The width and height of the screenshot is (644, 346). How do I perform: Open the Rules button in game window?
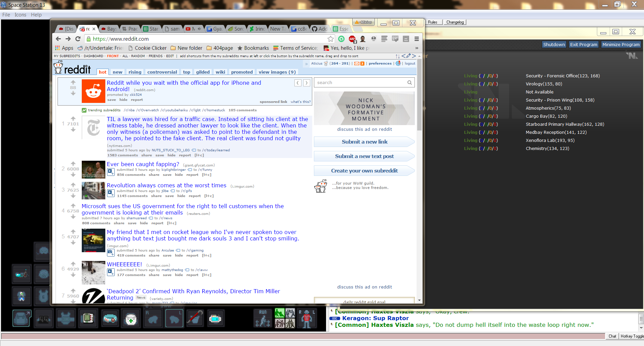coord(433,22)
